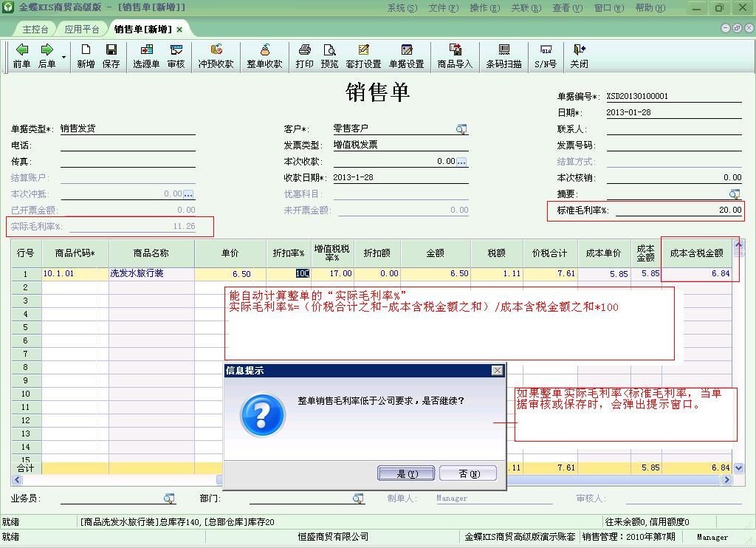Open document settings 单据设置
The image size is (756, 548).
click(x=407, y=56)
